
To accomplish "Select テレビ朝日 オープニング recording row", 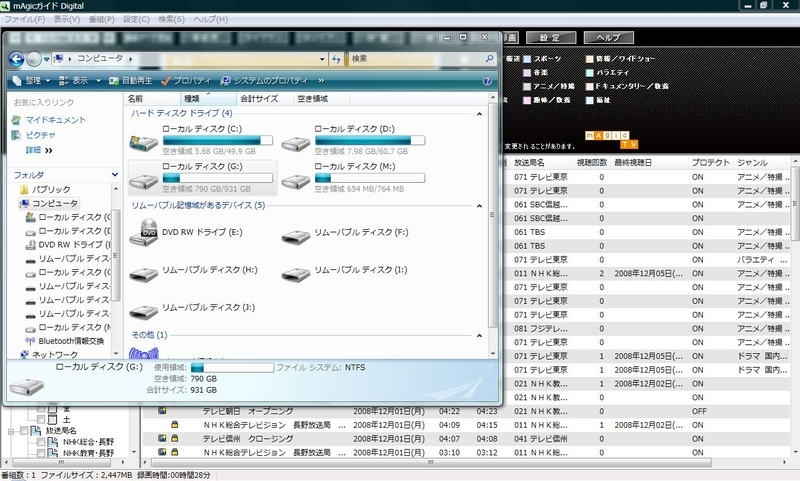I will [x=467, y=411].
